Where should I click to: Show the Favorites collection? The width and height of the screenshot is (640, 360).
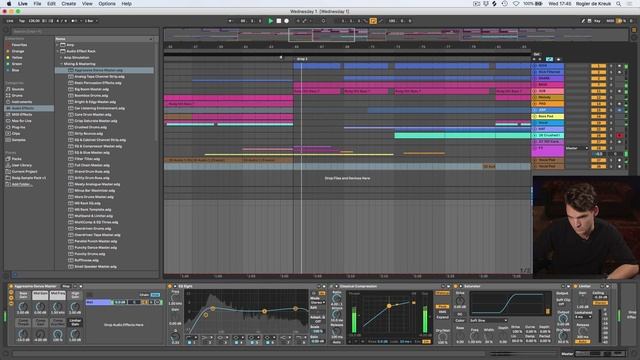click(x=19, y=45)
